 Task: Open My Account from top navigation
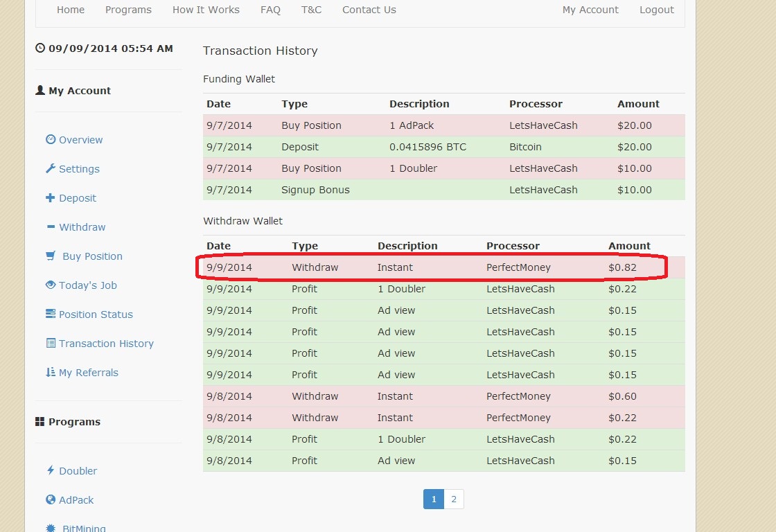coord(590,10)
